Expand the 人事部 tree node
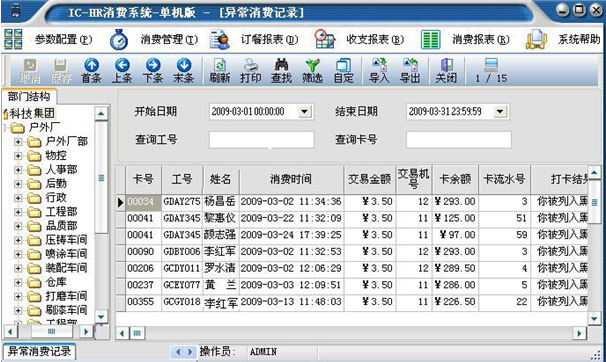This screenshot has width=606, height=362. pos(18,170)
